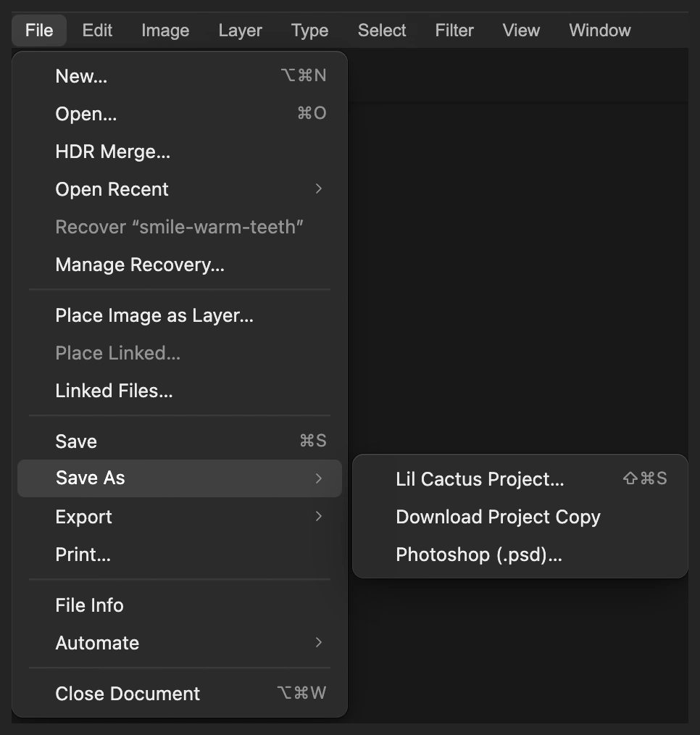Expand the Export submenu chevron
Viewport: 700px width, 735px height.
click(x=319, y=516)
